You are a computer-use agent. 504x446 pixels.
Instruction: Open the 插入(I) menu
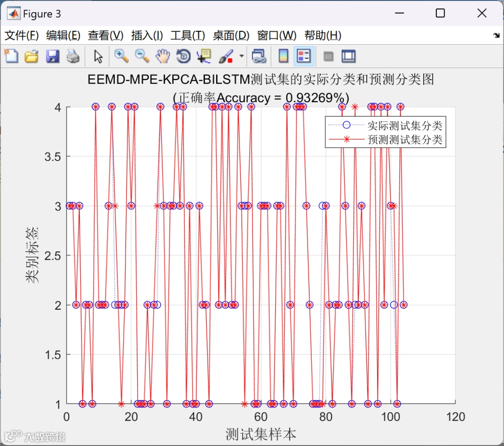[x=147, y=35]
